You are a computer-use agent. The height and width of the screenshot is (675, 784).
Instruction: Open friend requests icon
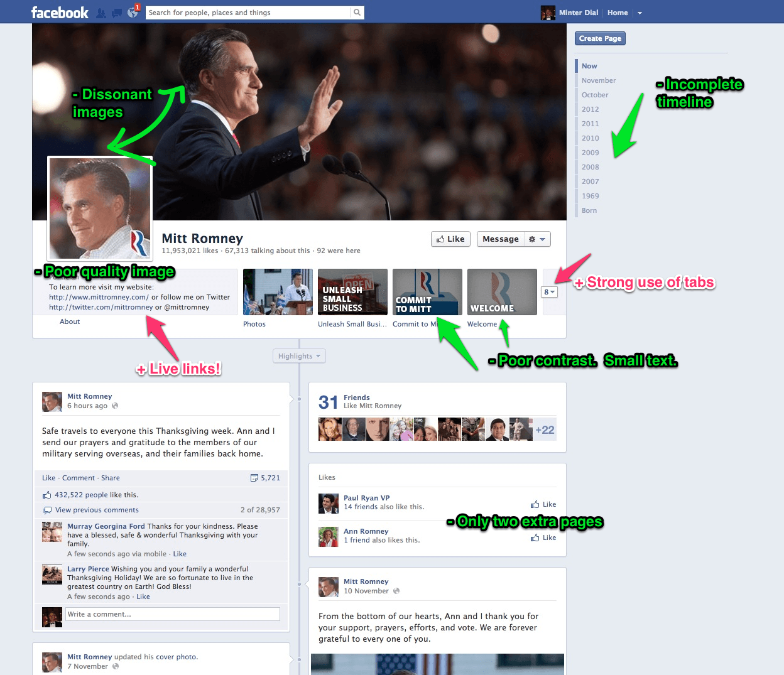(x=101, y=13)
